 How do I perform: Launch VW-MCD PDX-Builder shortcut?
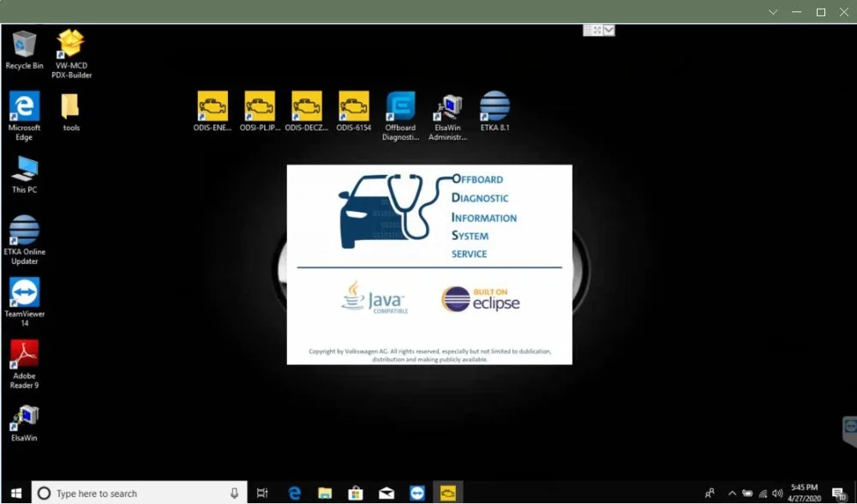click(71, 53)
